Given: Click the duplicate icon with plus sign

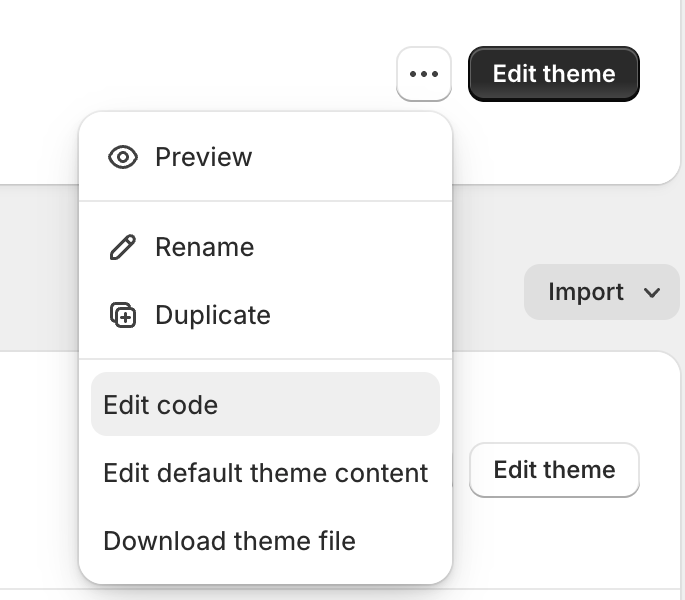Looking at the screenshot, I should (x=123, y=315).
